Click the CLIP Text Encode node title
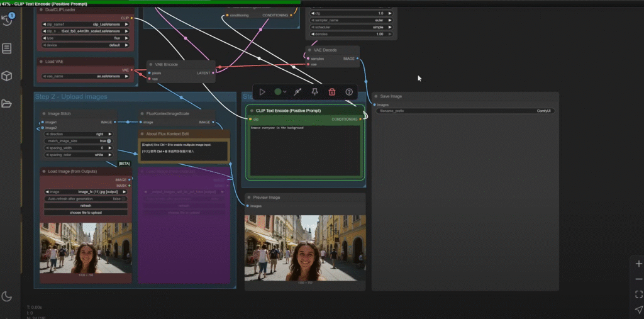 [288, 111]
